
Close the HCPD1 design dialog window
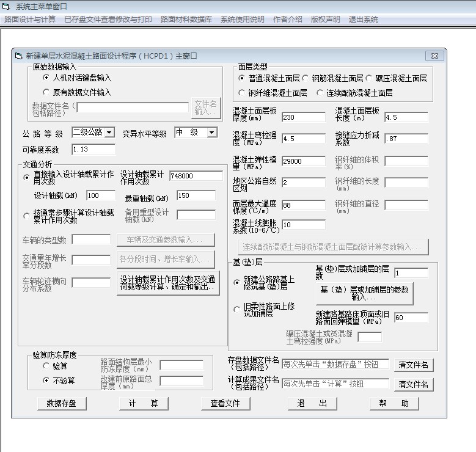coord(435,56)
